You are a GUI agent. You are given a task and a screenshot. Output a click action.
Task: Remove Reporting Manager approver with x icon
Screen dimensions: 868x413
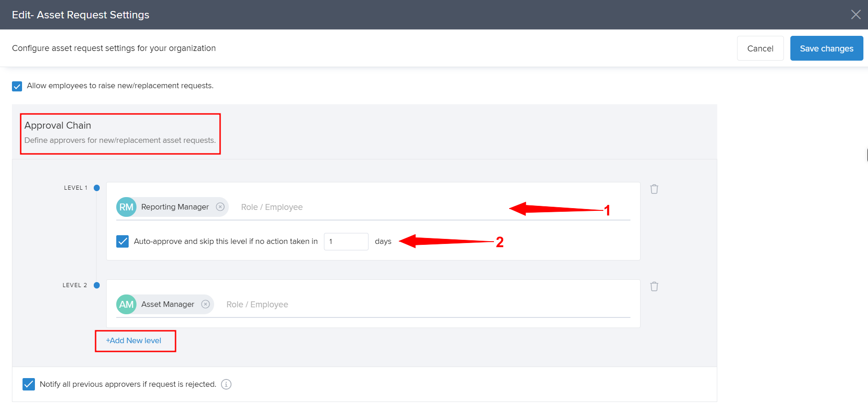tap(220, 207)
